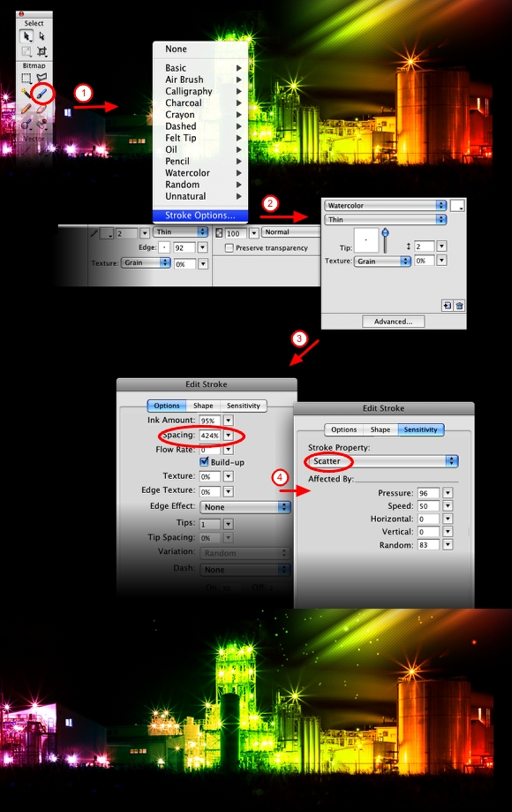Toggle Preserve transparency checkbox
This screenshot has width=512, height=812.
pos(230,248)
